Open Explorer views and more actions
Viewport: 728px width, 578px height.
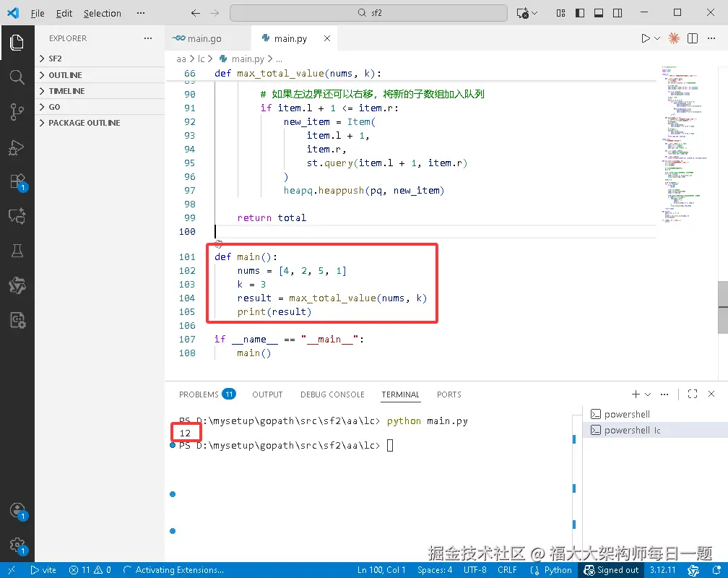(x=148, y=38)
